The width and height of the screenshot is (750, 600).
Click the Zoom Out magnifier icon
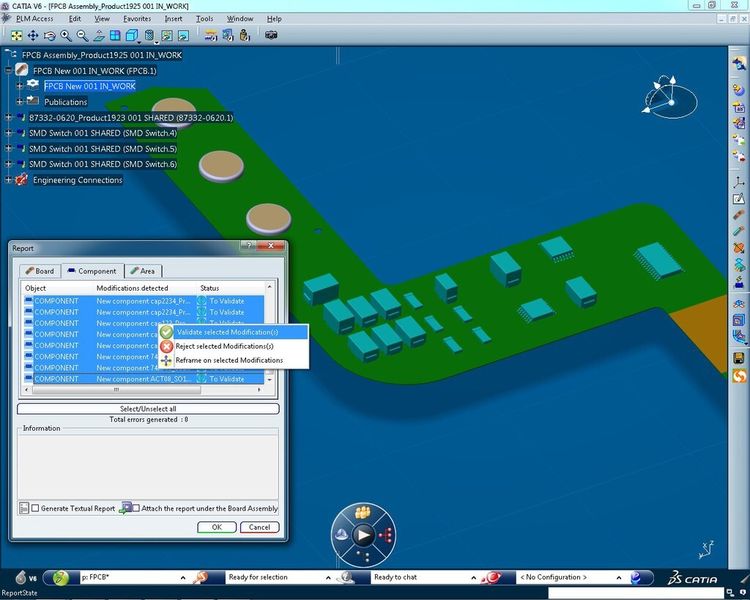point(82,35)
